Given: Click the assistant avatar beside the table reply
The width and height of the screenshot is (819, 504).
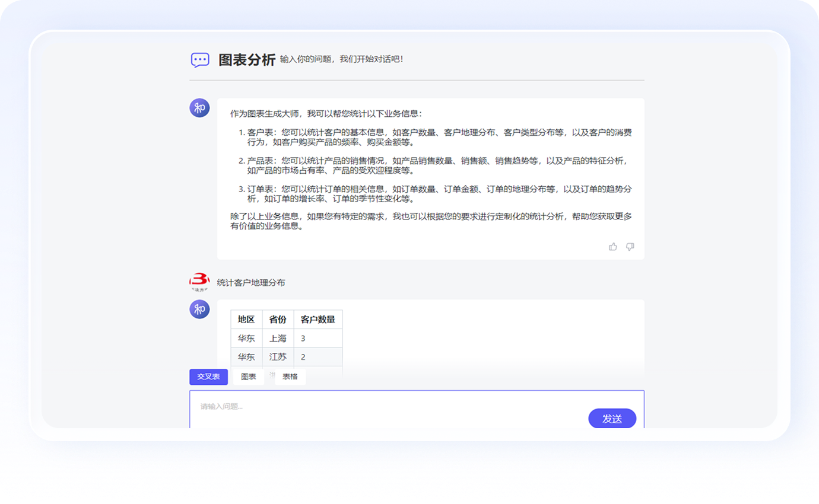Looking at the screenshot, I should pyautogui.click(x=199, y=309).
